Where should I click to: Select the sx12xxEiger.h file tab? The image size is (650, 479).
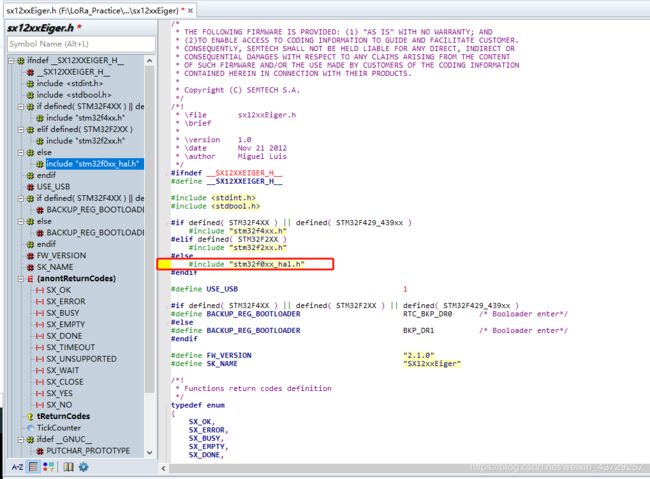point(92,11)
